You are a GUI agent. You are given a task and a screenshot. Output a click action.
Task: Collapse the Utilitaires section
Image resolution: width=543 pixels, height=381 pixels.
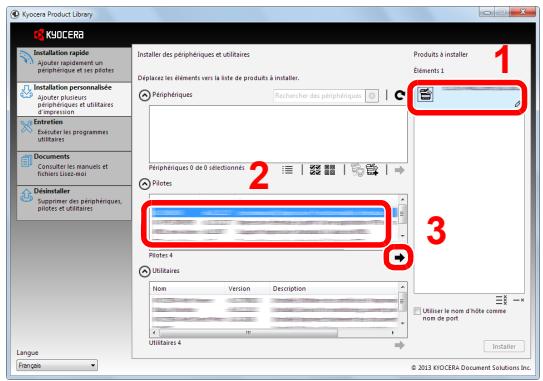(x=144, y=272)
